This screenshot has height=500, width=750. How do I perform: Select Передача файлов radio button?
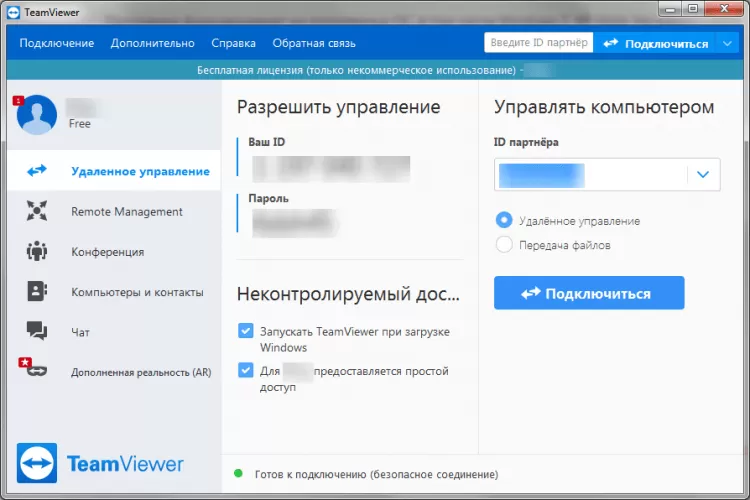coord(504,244)
